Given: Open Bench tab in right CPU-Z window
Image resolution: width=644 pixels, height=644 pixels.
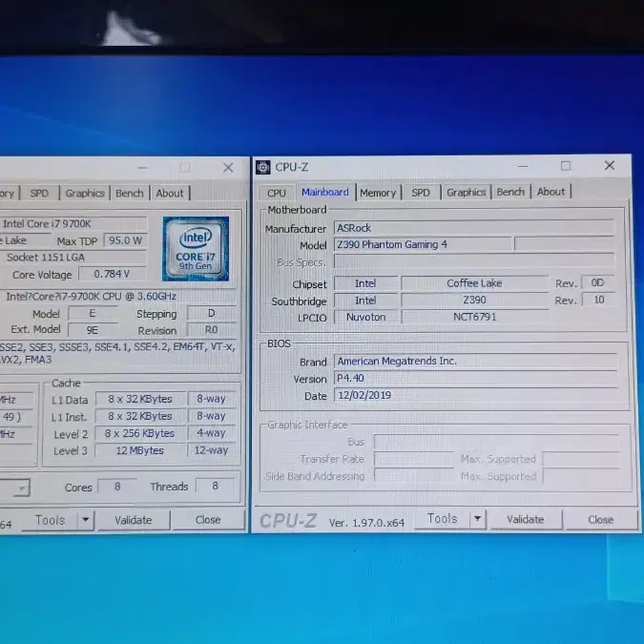Looking at the screenshot, I should (x=510, y=192).
